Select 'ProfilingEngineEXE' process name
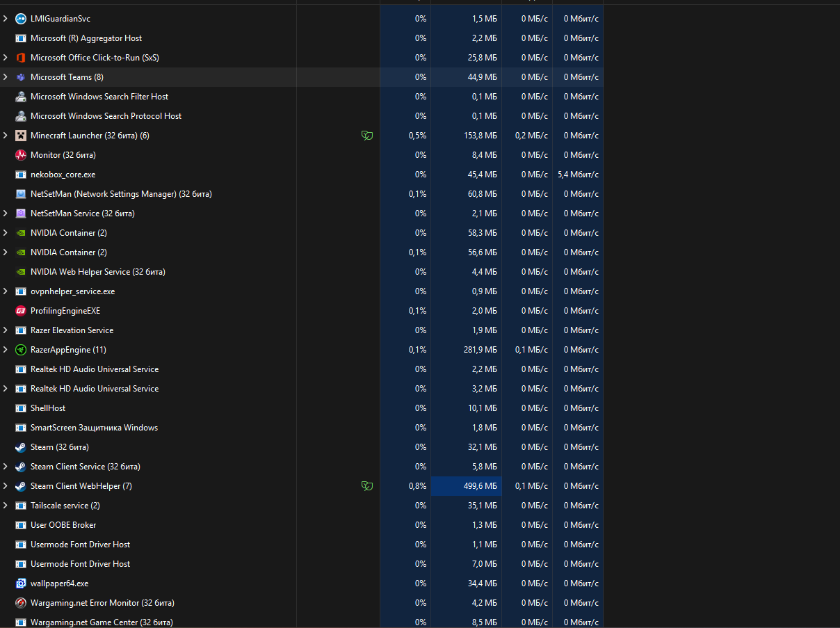 (x=65, y=311)
